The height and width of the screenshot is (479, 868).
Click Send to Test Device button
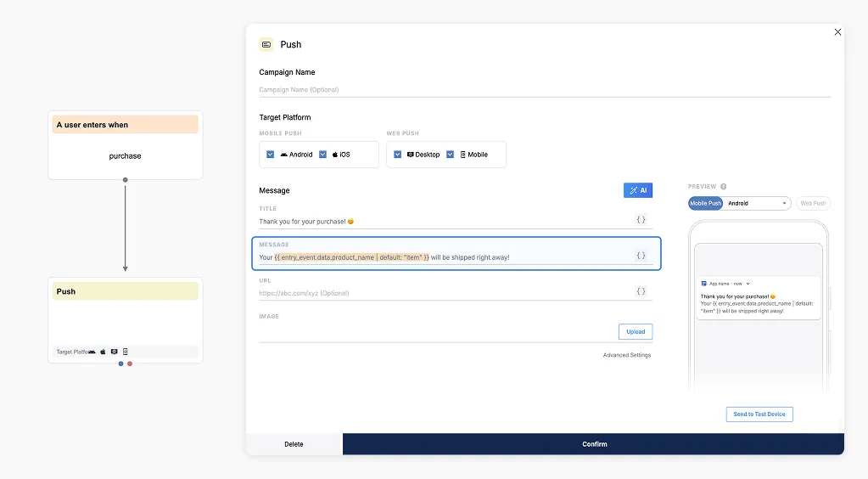pyautogui.click(x=759, y=414)
